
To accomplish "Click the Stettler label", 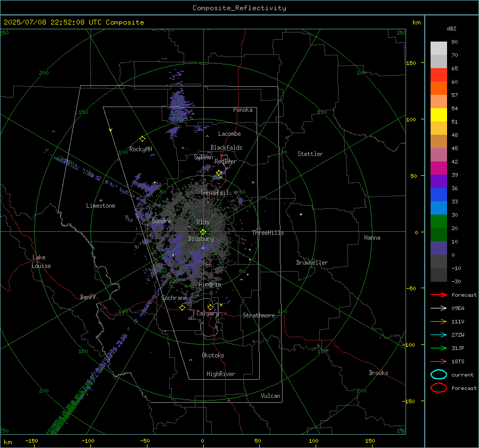I will [310, 154].
